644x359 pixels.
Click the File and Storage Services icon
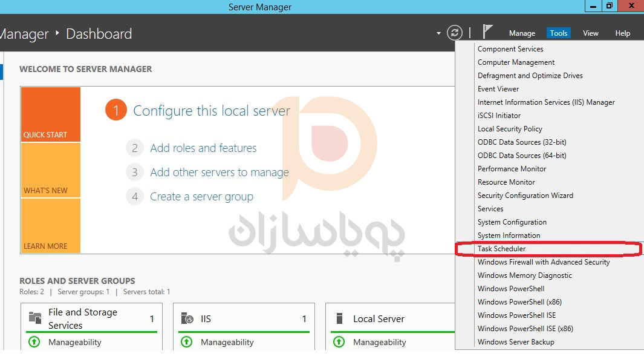click(x=35, y=318)
